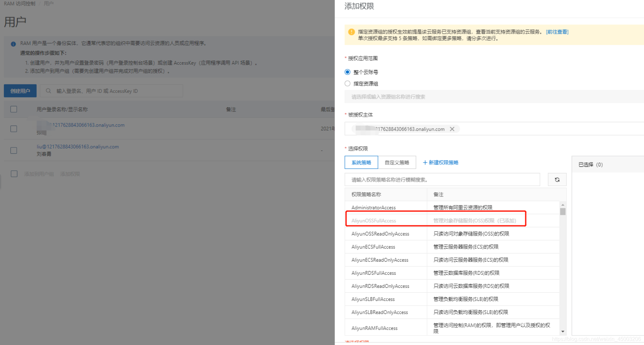644x345 pixels.
Task: Click the refresh policy list icon button
Action: coord(557,180)
